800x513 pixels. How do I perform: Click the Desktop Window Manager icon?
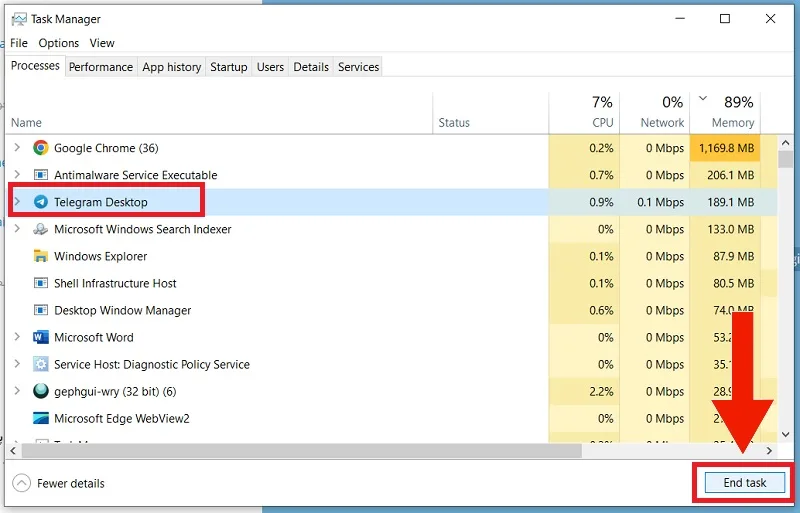pyautogui.click(x=40, y=310)
